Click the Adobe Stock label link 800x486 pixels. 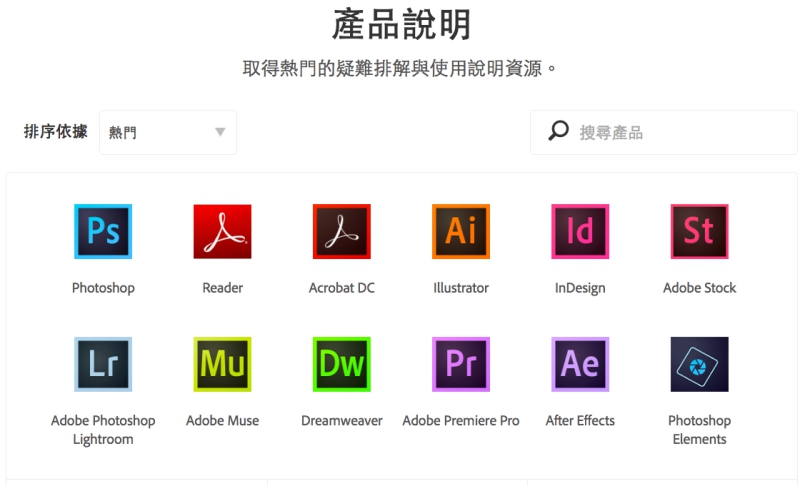pos(699,288)
